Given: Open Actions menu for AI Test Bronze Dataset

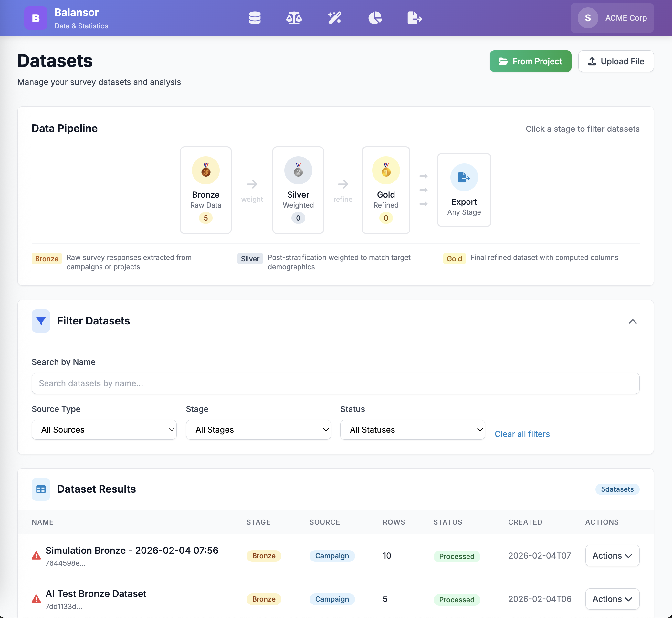Looking at the screenshot, I should click(x=612, y=599).
